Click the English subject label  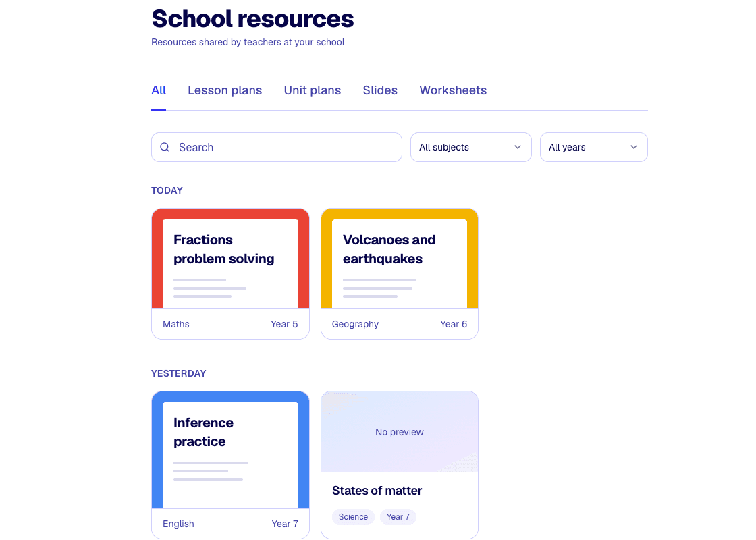[x=178, y=524]
